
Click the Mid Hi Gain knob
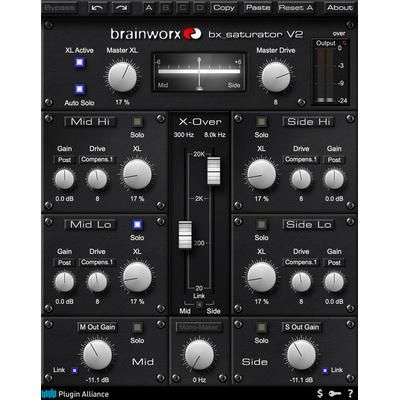click(x=64, y=179)
